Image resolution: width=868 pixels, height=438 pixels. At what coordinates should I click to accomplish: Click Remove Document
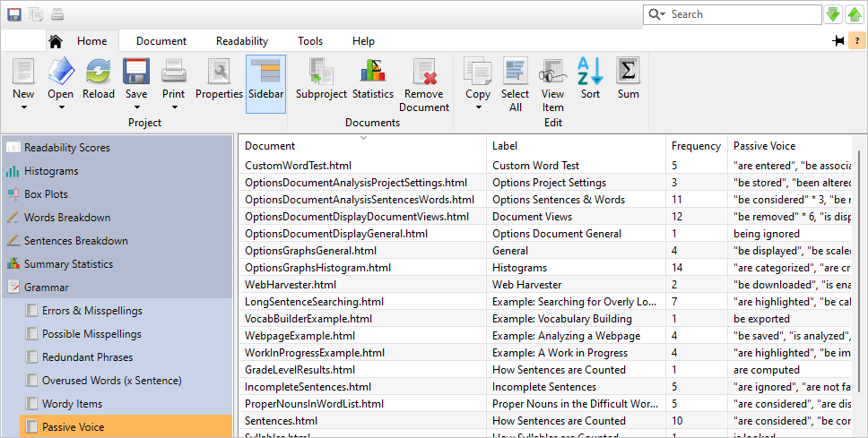(424, 84)
